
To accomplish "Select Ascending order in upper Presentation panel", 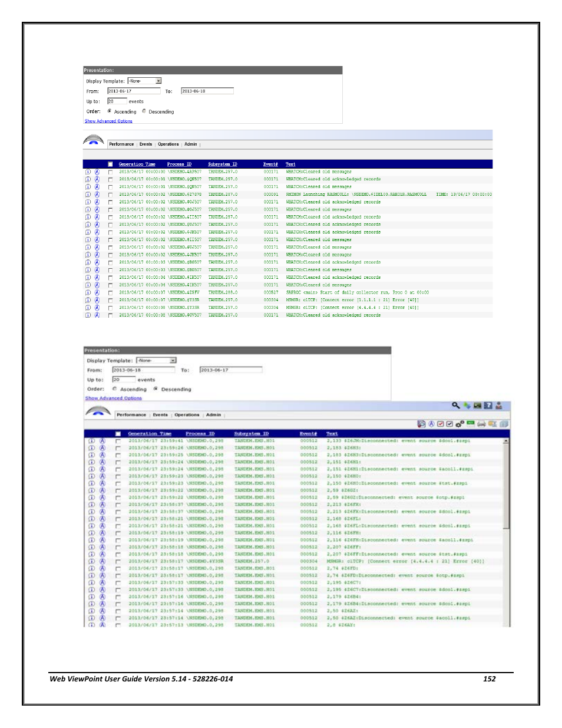I will tap(110, 111).
